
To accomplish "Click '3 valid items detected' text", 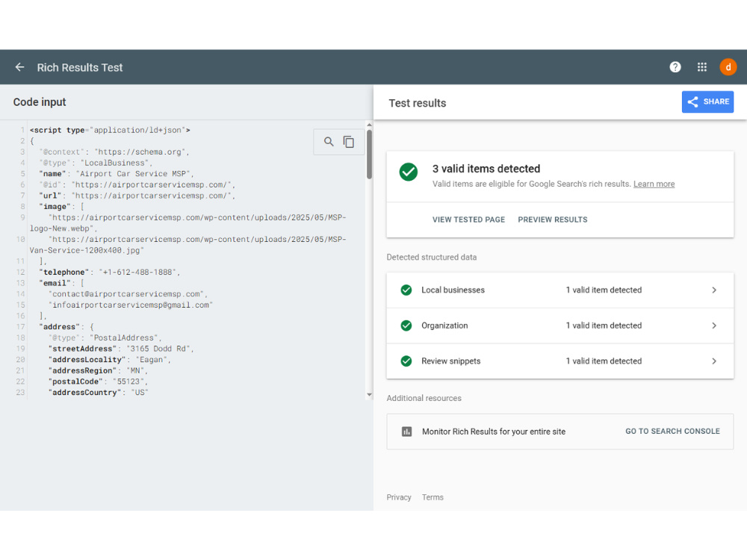I will point(486,169).
